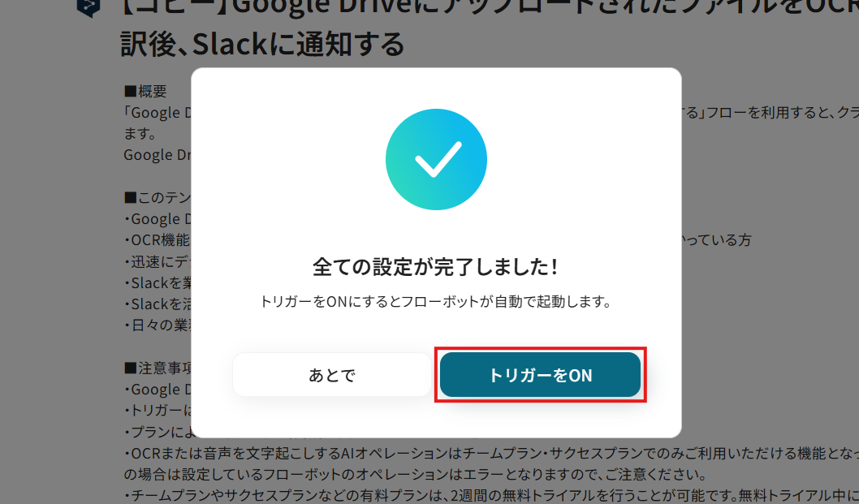Choose the あとで button
The width and height of the screenshot is (859, 504).
[332, 375]
